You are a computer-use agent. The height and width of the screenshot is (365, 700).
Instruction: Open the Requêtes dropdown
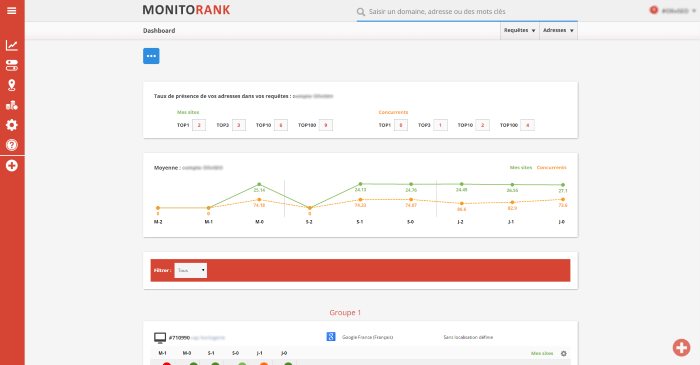click(520, 30)
